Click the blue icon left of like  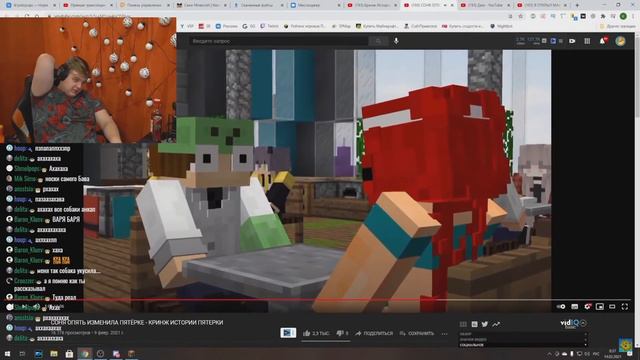(288, 333)
